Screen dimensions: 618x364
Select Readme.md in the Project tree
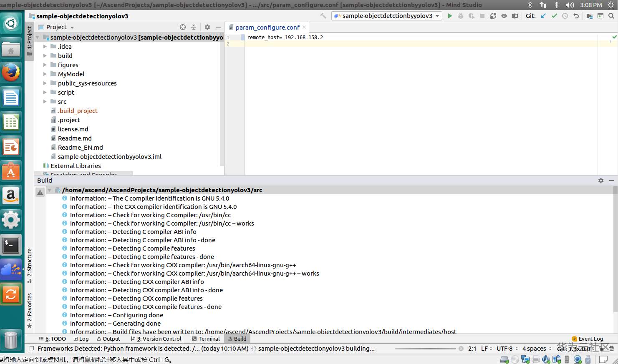click(75, 138)
